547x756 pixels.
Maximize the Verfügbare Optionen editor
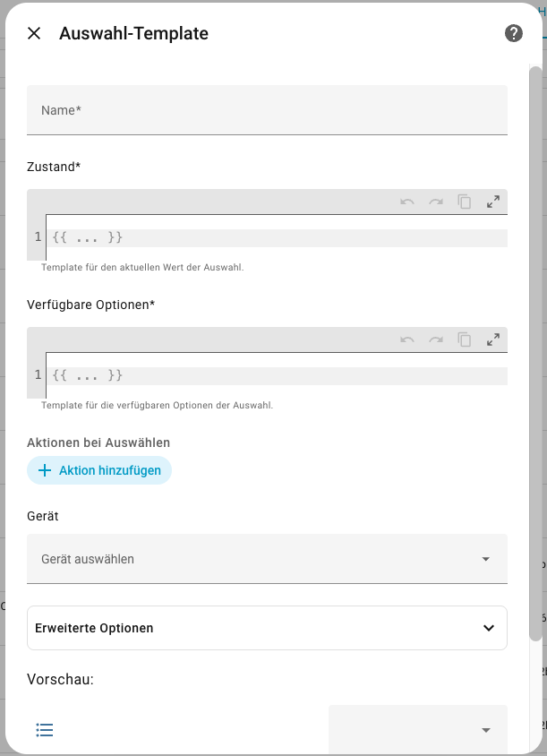point(493,339)
